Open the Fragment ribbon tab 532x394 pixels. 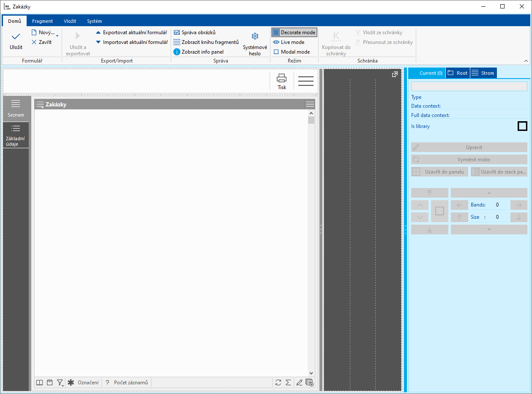[x=43, y=21]
